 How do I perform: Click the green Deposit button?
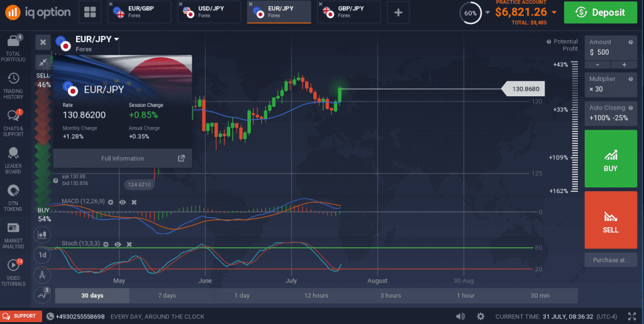(601, 13)
